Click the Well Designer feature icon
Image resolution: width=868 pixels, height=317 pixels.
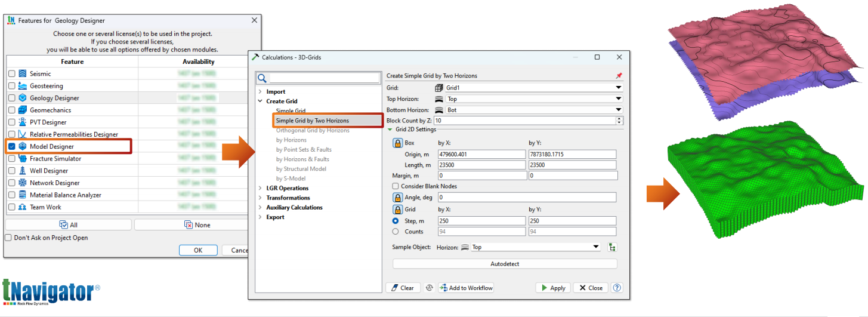[23, 171]
